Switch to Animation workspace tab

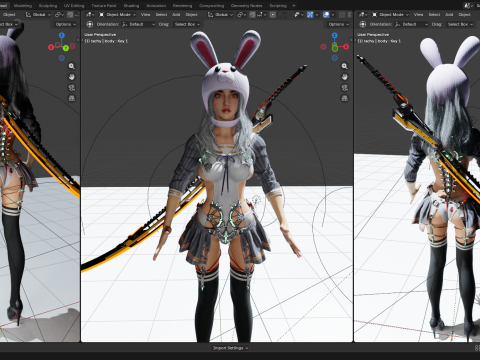[156, 5]
